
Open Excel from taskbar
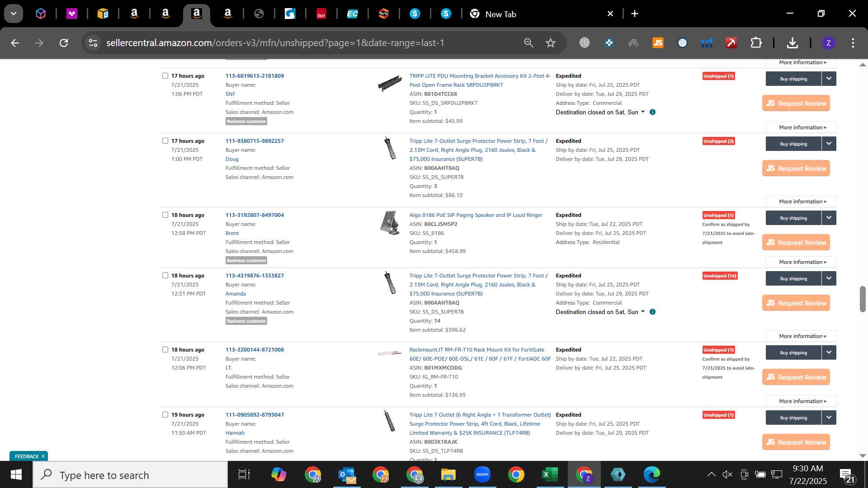pyautogui.click(x=550, y=475)
